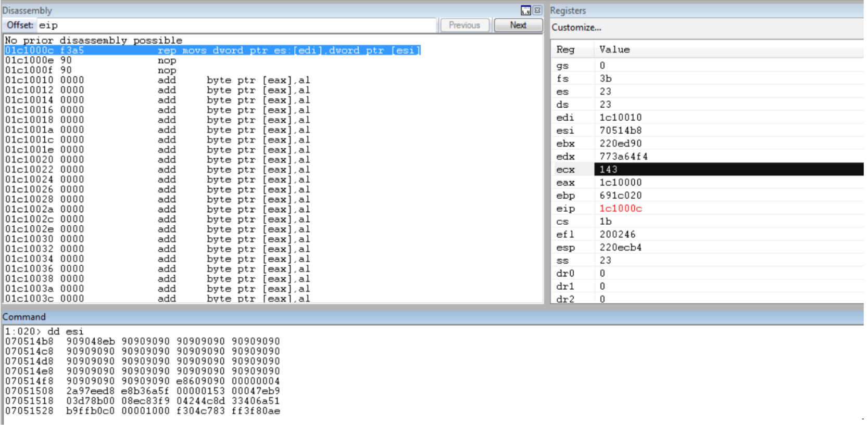Open the Customize... registers option
868x425 pixels.
(576, 28)
